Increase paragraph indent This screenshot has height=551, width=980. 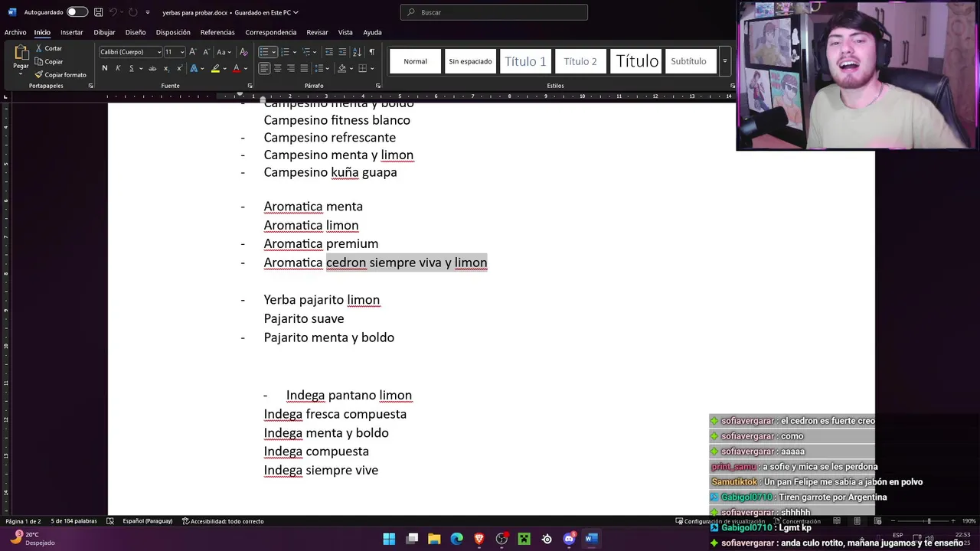coord(342,52)
